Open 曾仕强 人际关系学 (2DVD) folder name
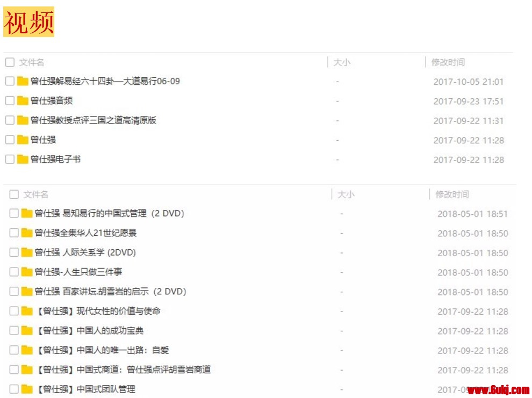The height and width of the screenshot is (398, 532). coord(85,252)
